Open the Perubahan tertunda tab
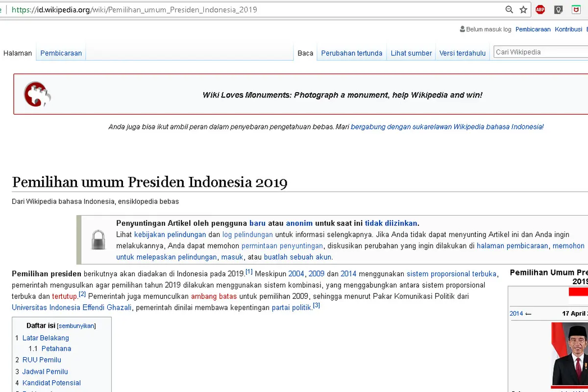The width and height of the screenshot is (588, 392). [352, 53]
